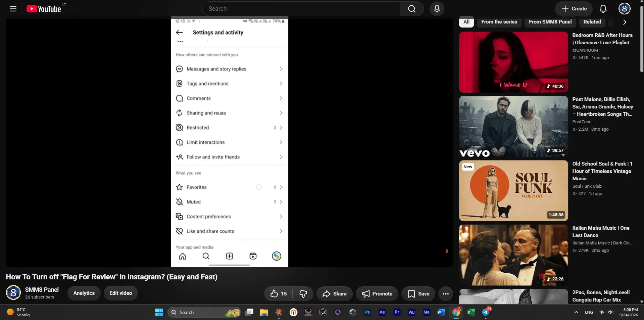Open the taskbar clock and date
This screenshot has width=644, height=320.
[629, 312]
